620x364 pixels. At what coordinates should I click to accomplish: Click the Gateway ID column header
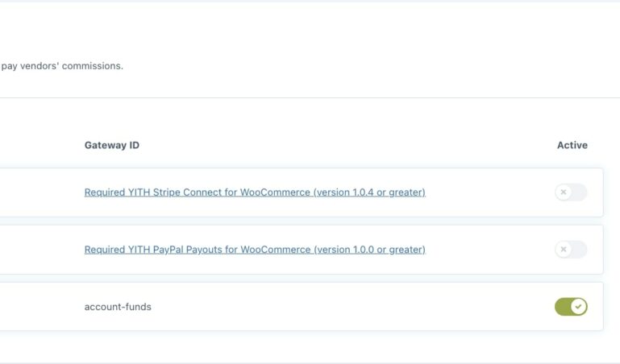tap(111, 146)
